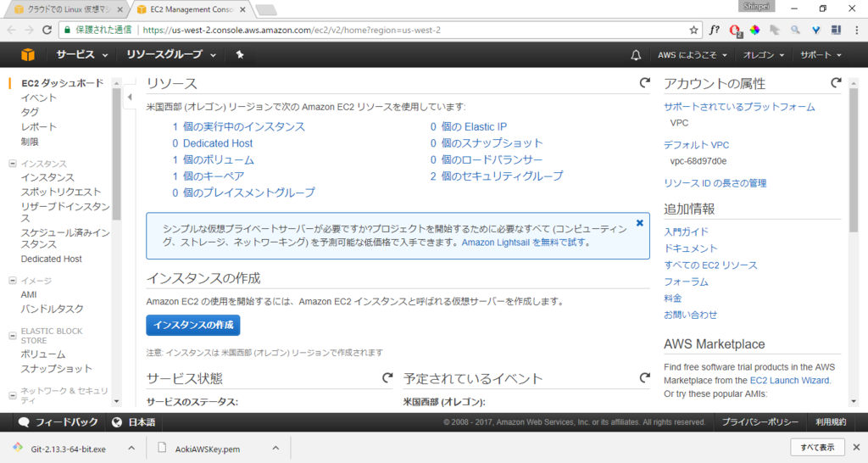The height and width of the screenshot is (463, 868).
Task: Close the EC2 Management Console tab
Action: pyautogui.click(x=242, y=9)
